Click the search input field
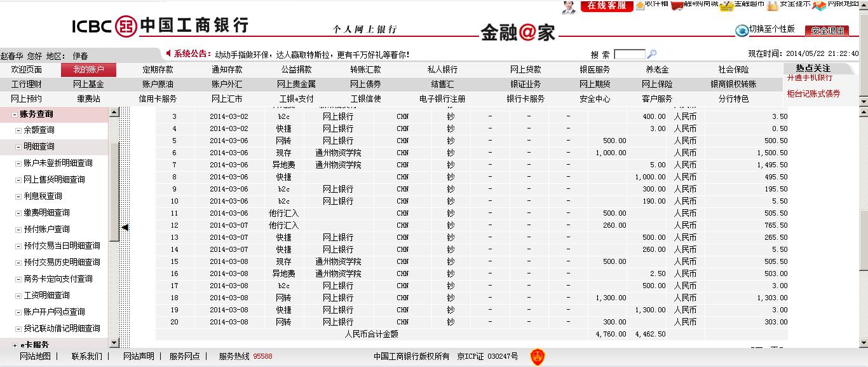The height and width of the screenshot is (367, 868). click(629, 55)
